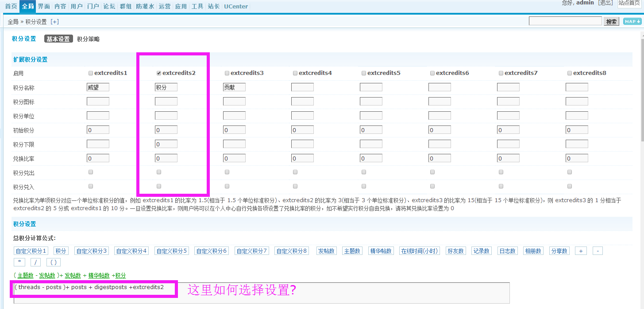Select the 基本设置 sub-tab
Viewport: 644px width, 309px height.
point(58,39)
